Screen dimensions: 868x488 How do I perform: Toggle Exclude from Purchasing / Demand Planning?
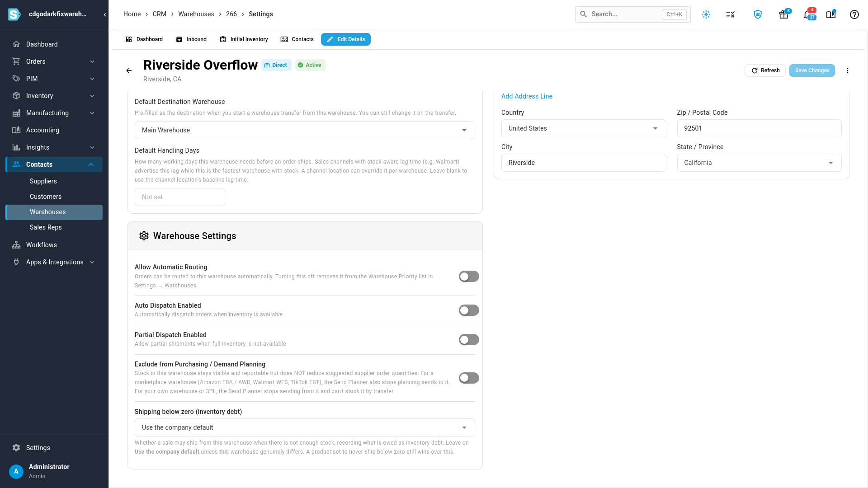click(469, 378)
